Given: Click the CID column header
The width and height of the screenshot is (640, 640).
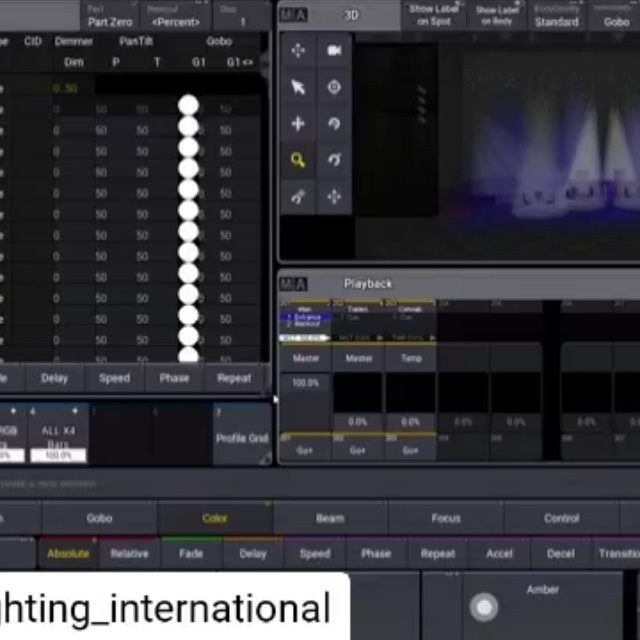Looking at the screenshot, I should (x=33, y=41).
